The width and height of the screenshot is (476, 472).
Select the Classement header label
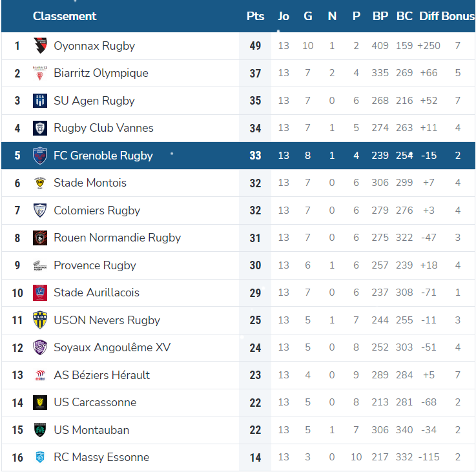[x=65, y=16]
